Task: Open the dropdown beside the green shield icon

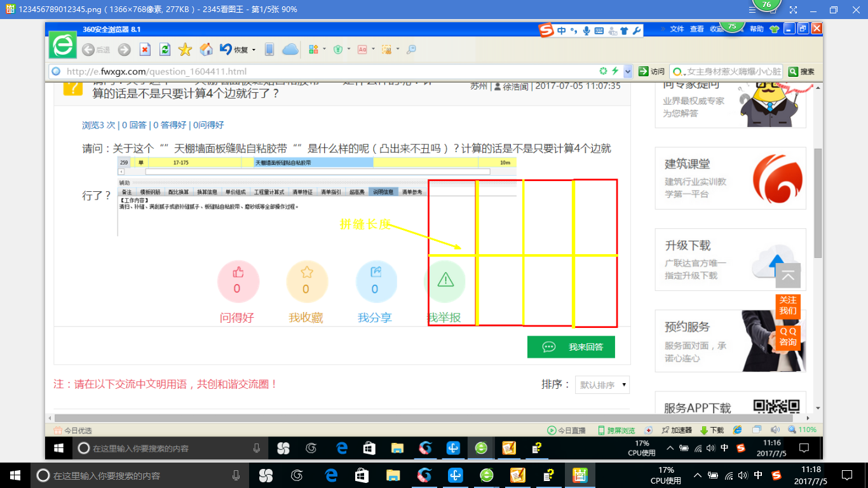Action: click(x=349, y=50)
